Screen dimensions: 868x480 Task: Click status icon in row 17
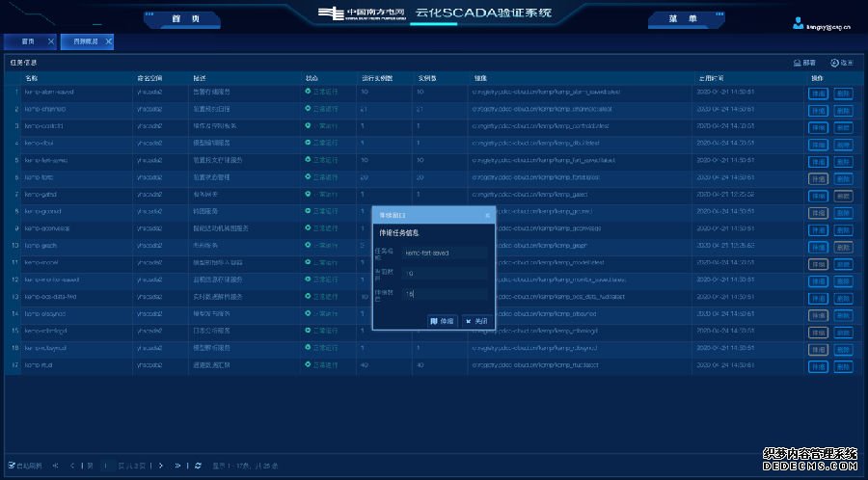[x=308, y=364]
